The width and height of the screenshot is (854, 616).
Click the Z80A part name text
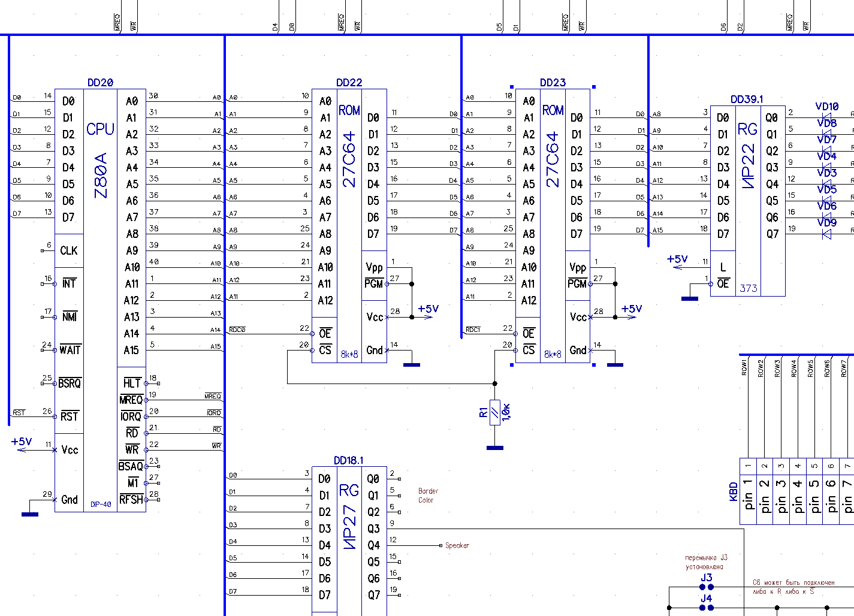[x=101, y=175]
